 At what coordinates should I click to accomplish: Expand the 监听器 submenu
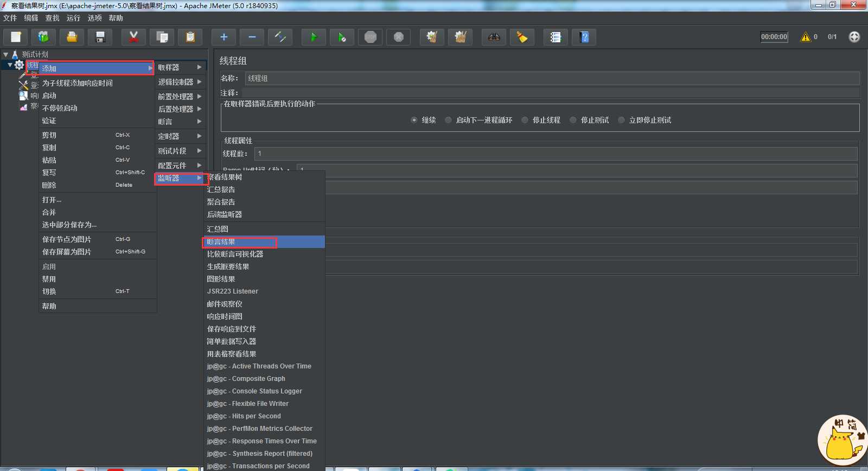[x=181, y=178]
